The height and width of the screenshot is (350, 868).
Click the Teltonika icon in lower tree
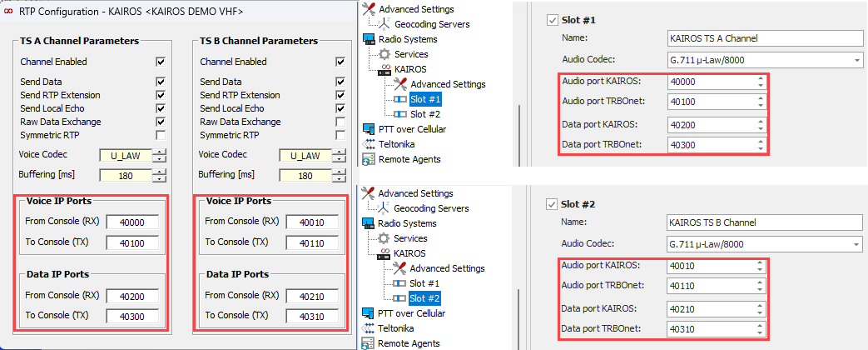pyautogui.click(x=370, y=328)
